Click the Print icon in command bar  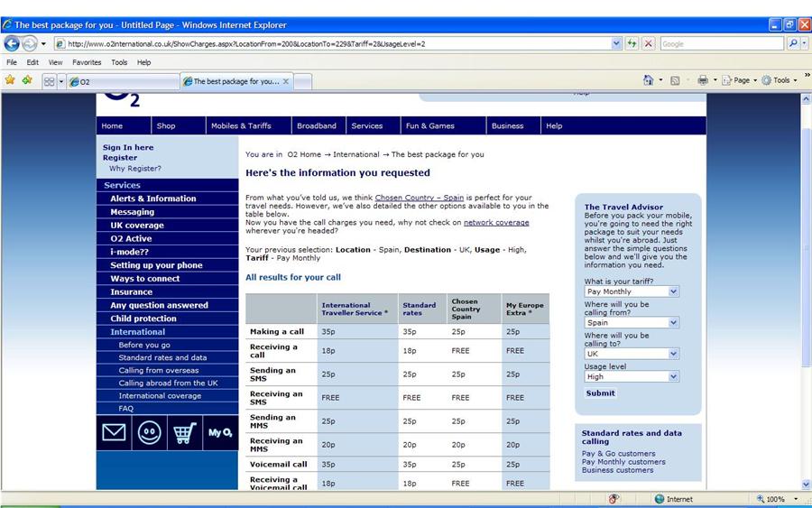click(x=702, y=80)
